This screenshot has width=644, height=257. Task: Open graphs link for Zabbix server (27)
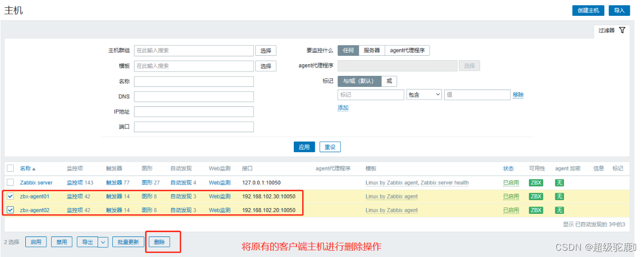point(147,183)
